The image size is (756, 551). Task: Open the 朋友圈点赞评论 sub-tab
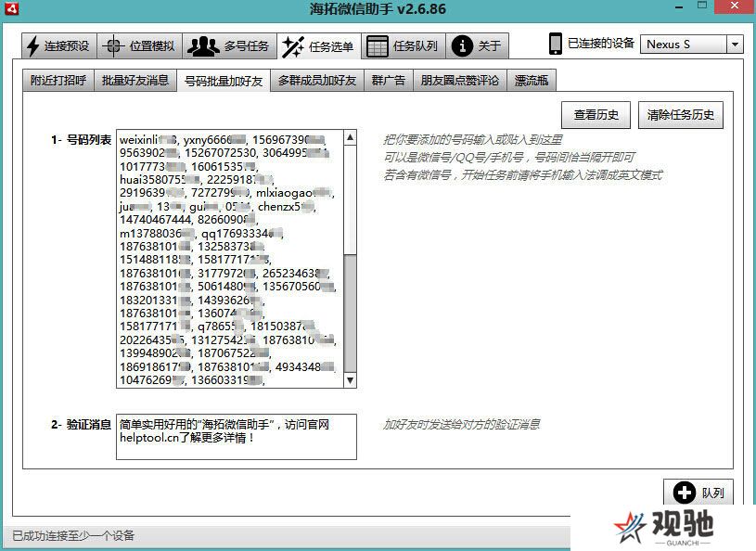460,80
